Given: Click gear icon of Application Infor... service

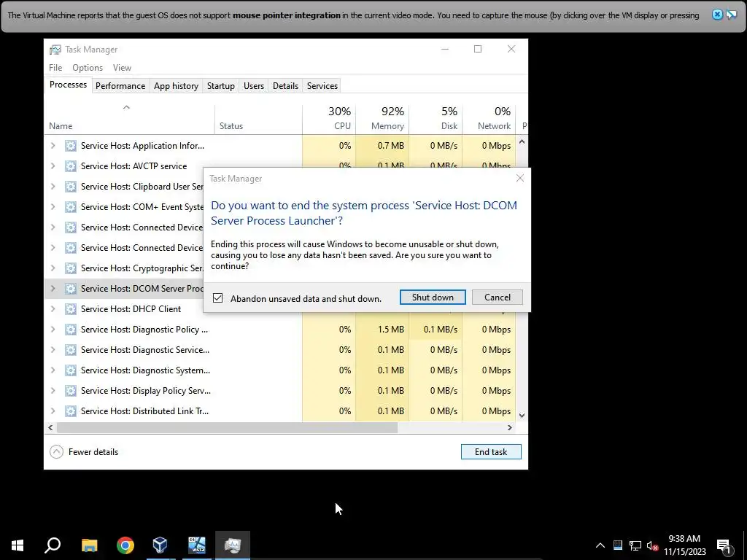Looking at the screenshot, I should pyautogui.click(x=71, y=146).
